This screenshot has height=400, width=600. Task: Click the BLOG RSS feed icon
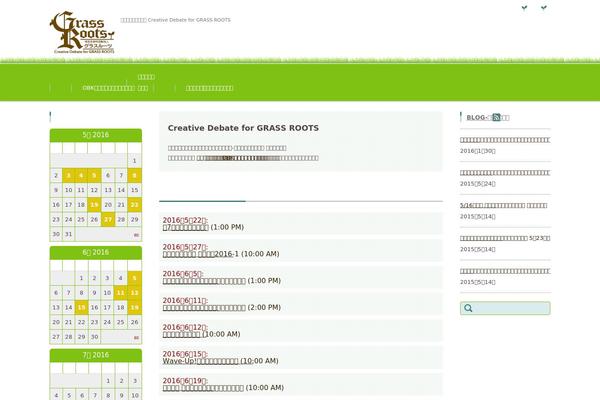click(496, 117)
